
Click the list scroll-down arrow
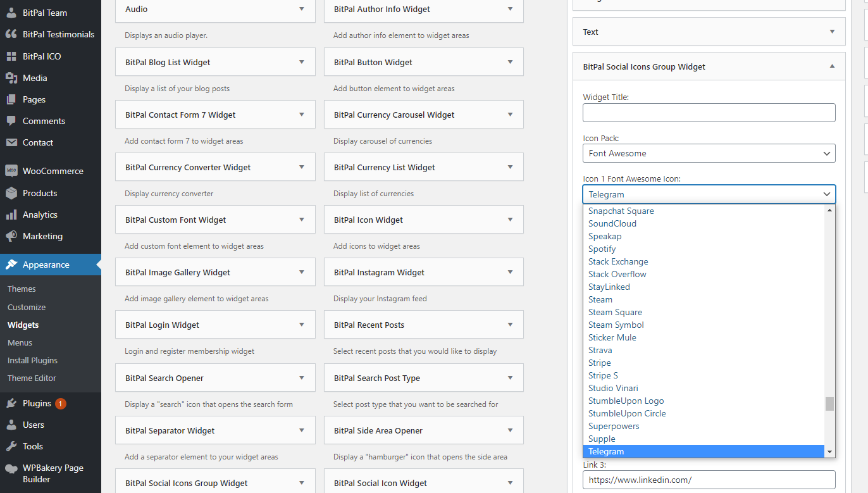click(829, 452)
